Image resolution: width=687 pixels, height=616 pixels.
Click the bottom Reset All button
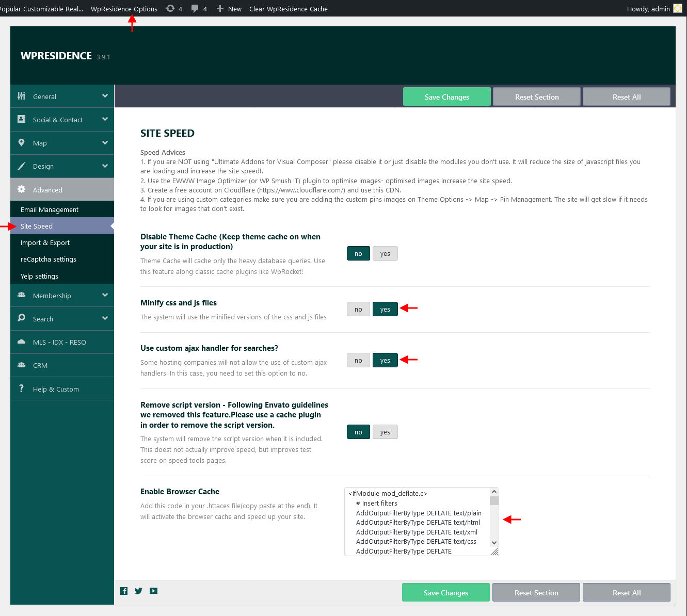coord(627,592)
